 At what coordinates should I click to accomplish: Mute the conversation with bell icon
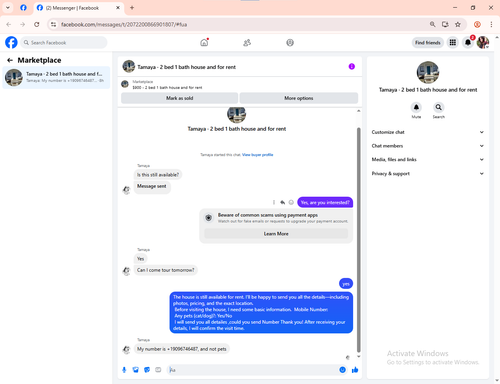416,107
